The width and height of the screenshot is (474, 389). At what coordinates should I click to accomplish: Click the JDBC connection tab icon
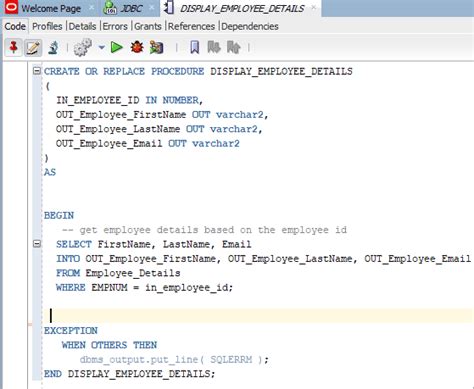[x=110, y=8]
